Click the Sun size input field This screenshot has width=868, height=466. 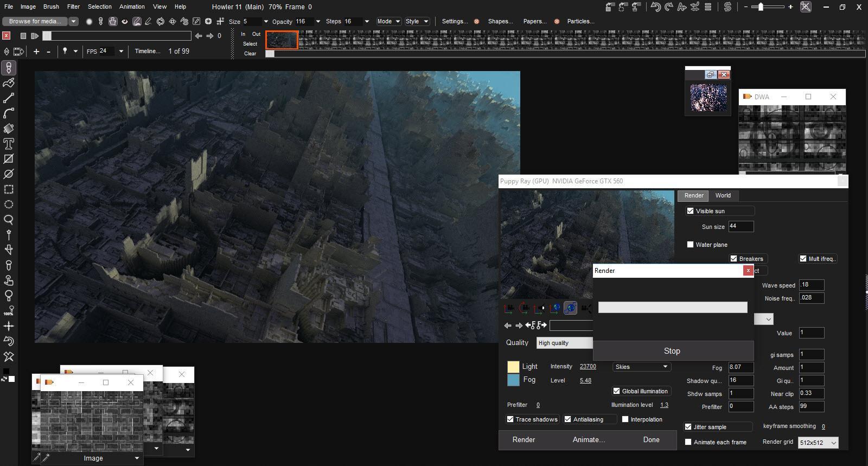tap(741, 226)
